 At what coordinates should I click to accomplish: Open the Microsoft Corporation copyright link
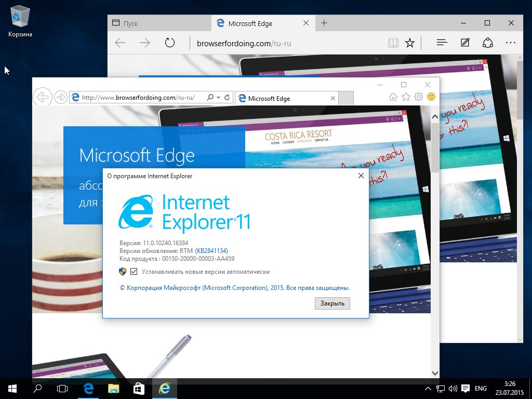click(235, 288)
